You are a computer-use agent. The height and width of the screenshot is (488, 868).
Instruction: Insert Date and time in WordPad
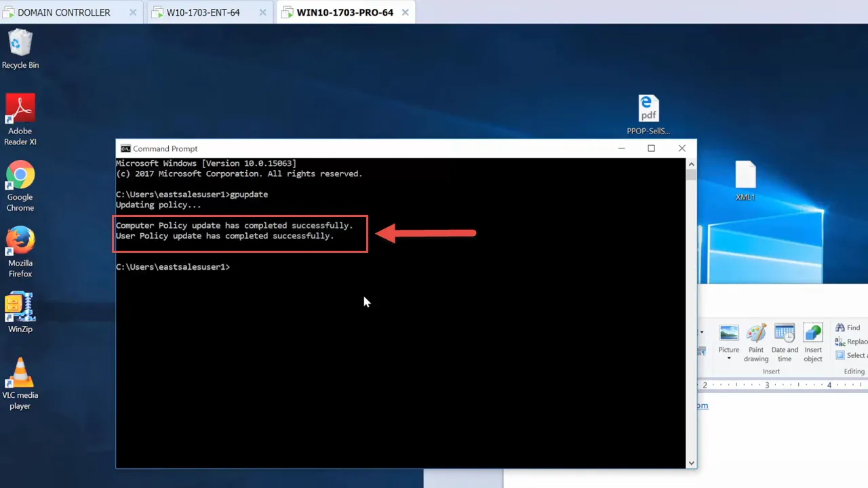785,343
